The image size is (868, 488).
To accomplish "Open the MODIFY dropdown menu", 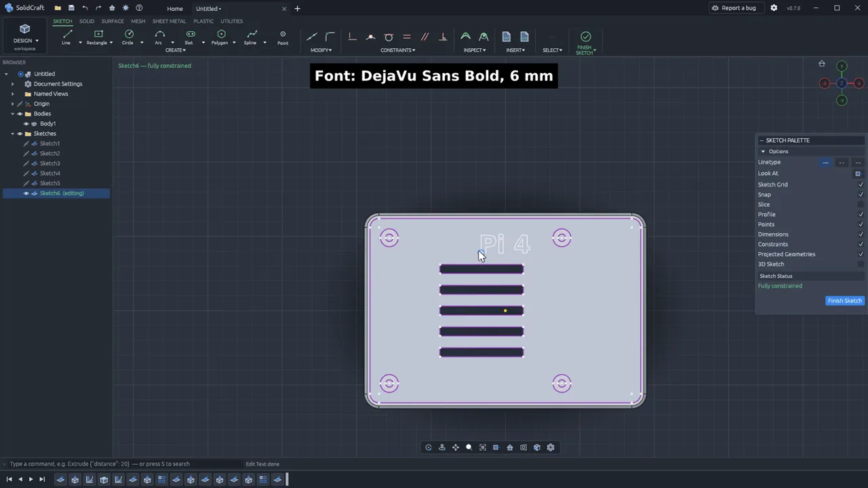I will click(x=321, y=50).
